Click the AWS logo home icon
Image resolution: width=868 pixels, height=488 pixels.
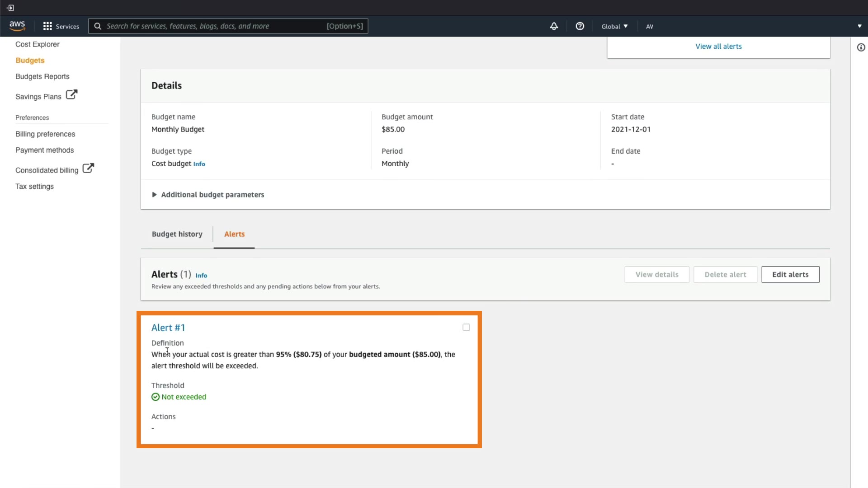[x=17, y=26]
